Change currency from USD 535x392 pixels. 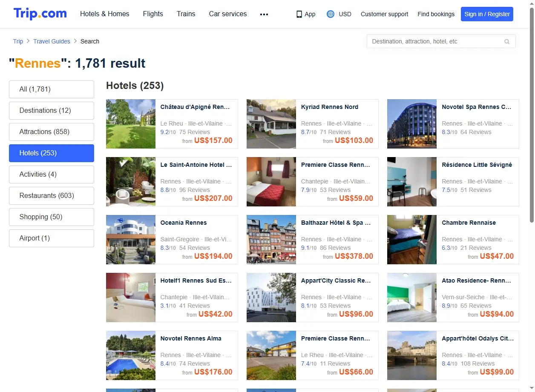click(x=345, y=14)
